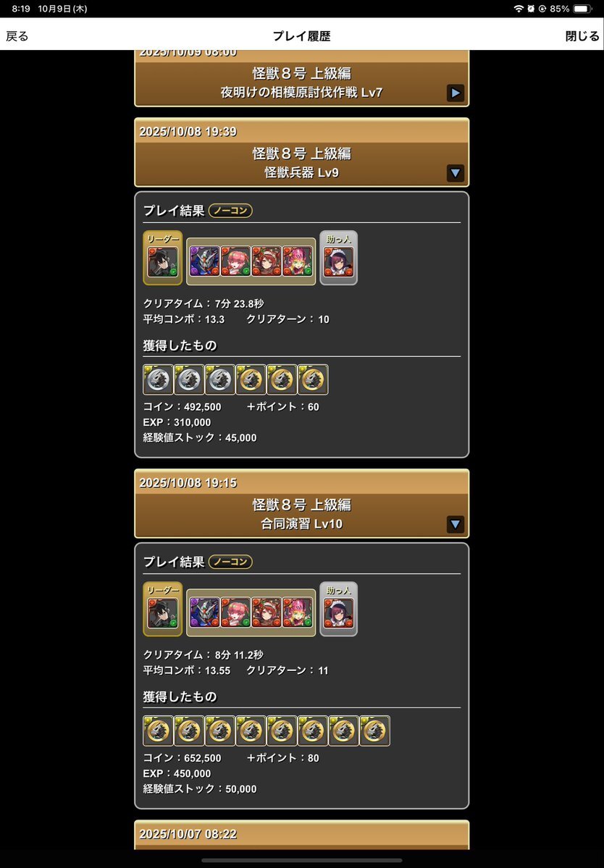Viewport: 604px width, 868px height.
Task: Collapse the 怪獣兵器 Lv9 entry arrow
Action: coord(455,173)
